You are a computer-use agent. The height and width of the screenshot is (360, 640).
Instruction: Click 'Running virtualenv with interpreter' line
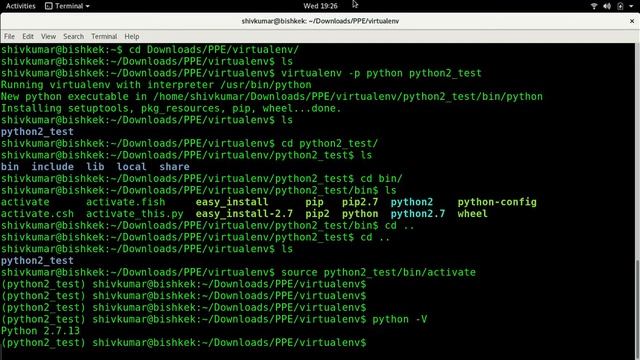(156, 85)
